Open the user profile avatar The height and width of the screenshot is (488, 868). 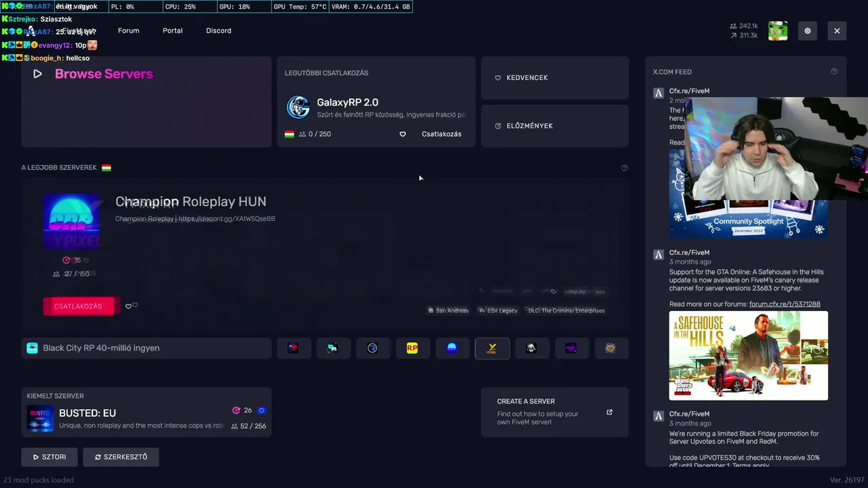click(778, 31)
